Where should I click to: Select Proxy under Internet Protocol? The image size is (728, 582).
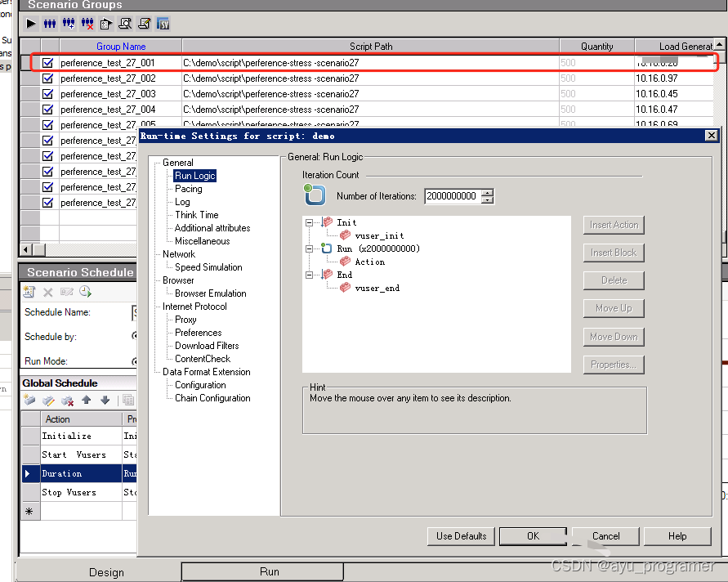tap(185, 320)
